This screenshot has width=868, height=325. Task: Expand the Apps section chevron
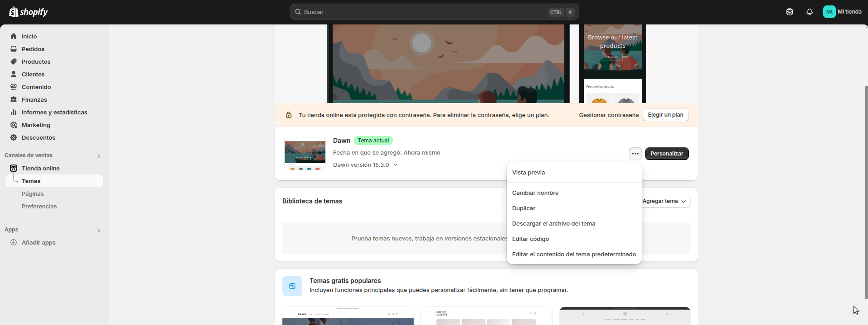[99, 231]
